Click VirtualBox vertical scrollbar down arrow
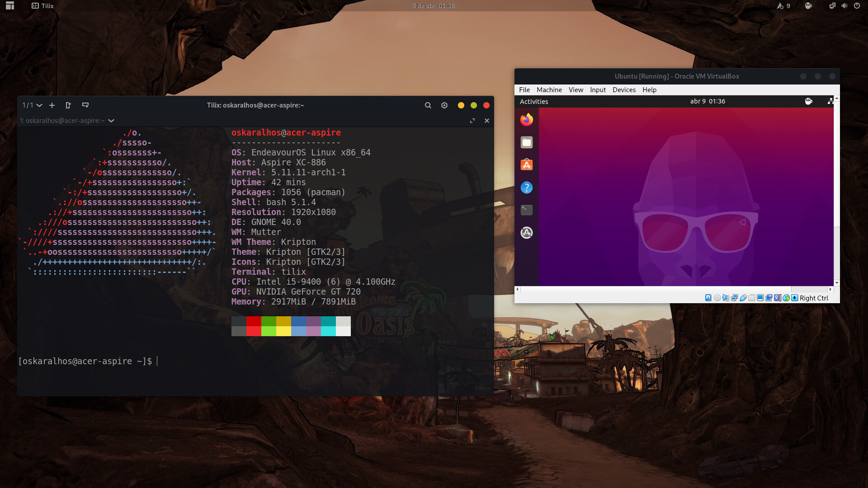The width and height of the screenshot is (868, 488). [x=837, y=283]
